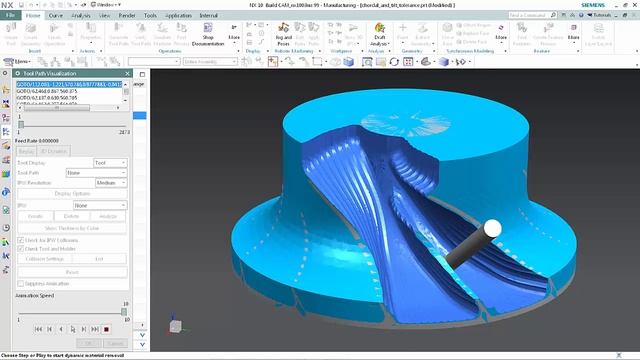Switch to the Internal ribbon tab

coord(209,16)
